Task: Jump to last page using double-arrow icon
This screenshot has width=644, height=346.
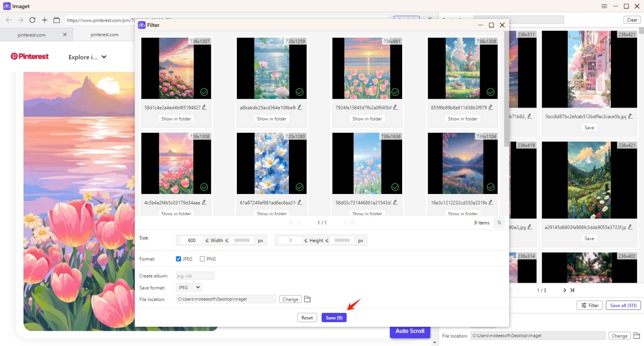Action: click(353, 222)
